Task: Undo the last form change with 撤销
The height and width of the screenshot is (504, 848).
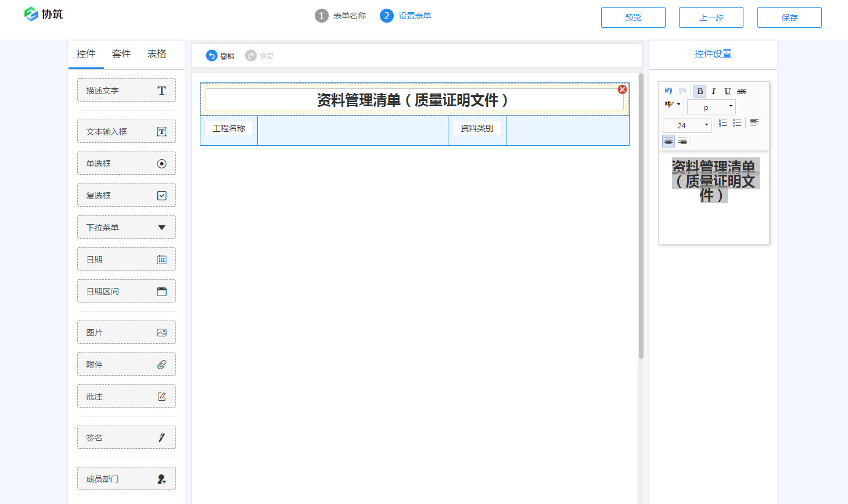Action: [x=220, y=55]
